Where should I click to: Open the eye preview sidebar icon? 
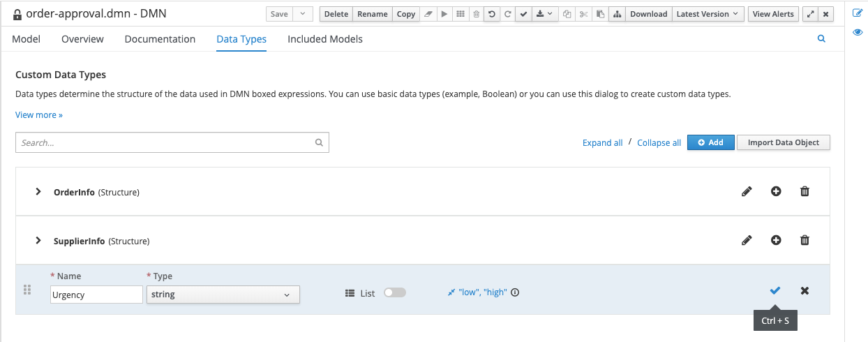858,32
